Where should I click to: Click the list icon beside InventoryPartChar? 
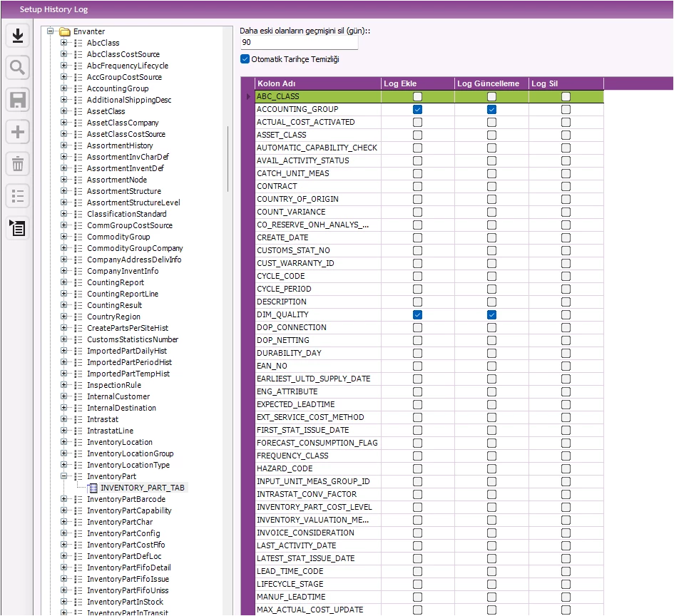pos(78,522)
